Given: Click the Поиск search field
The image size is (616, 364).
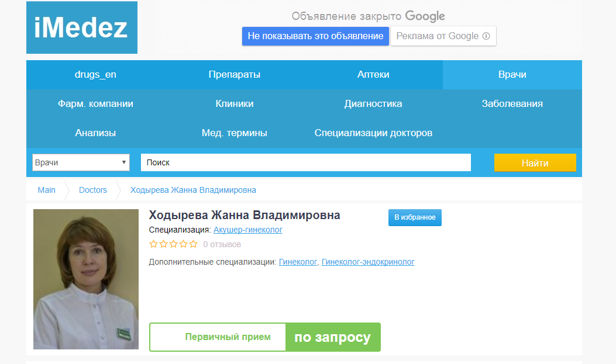Looking at the screenshot, I should (x=305, y=162).
